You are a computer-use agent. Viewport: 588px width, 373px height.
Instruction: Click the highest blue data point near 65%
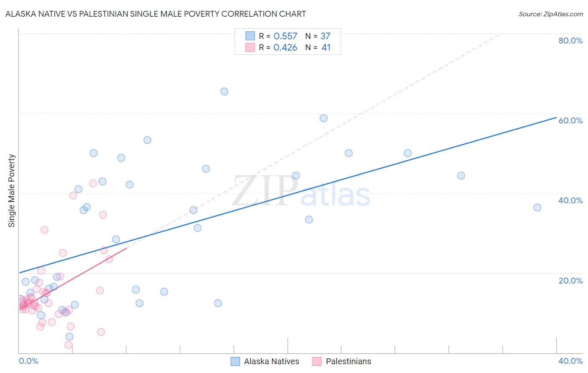224,92
